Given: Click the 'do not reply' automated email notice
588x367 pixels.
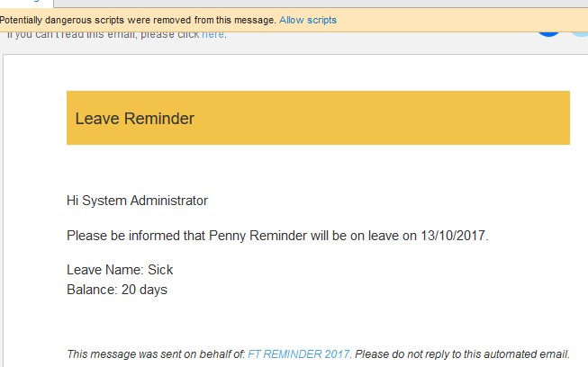Looking at the screenshot, I should [462, 354].
